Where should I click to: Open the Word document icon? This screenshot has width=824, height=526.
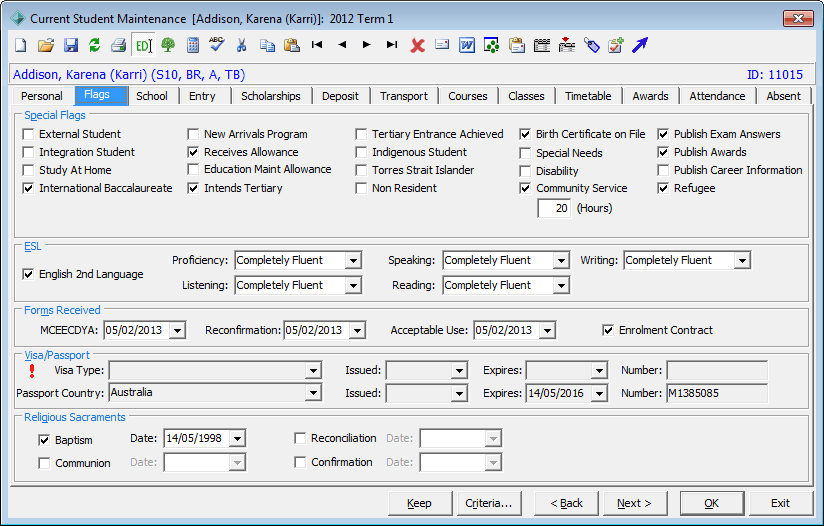click(x=467, y=45)
